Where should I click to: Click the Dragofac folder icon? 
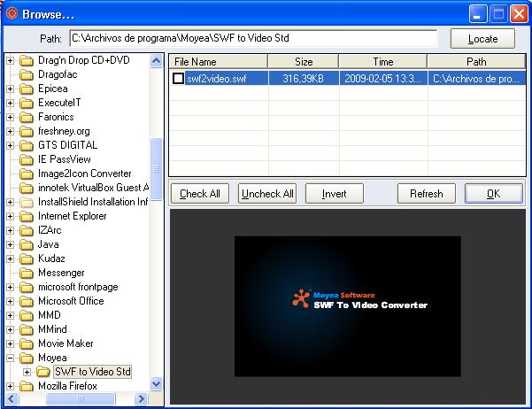27,74
